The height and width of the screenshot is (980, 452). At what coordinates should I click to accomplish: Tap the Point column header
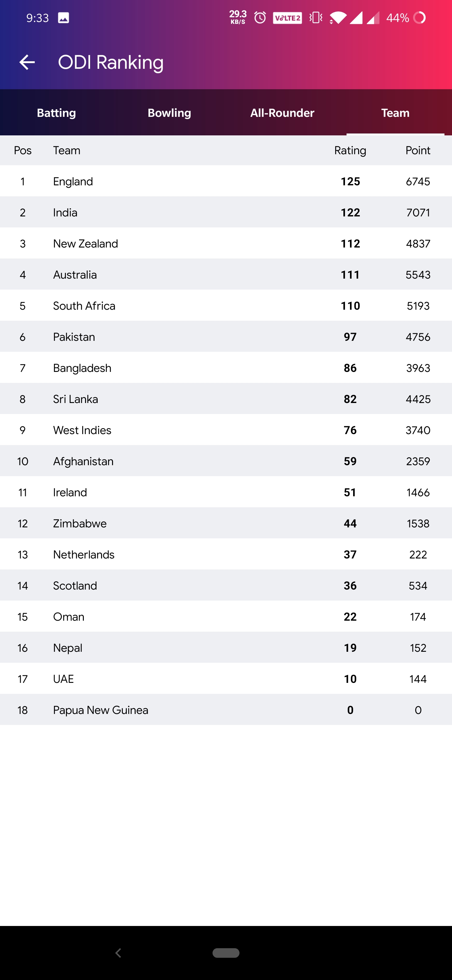coord(418,151)
